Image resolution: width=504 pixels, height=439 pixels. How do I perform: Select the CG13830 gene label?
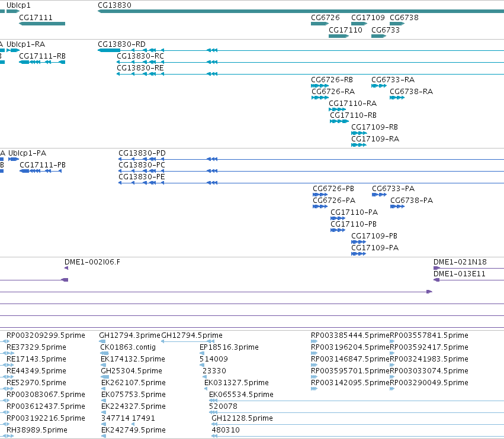tap(114, 5)
